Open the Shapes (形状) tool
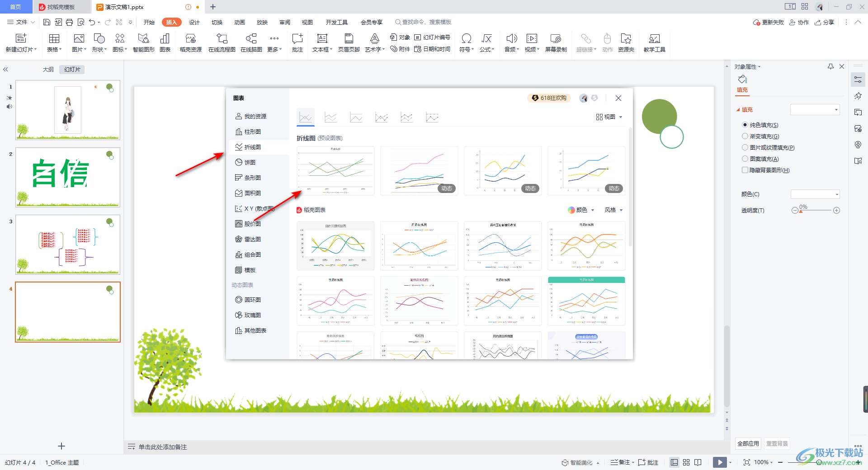 tap(99, 43)
